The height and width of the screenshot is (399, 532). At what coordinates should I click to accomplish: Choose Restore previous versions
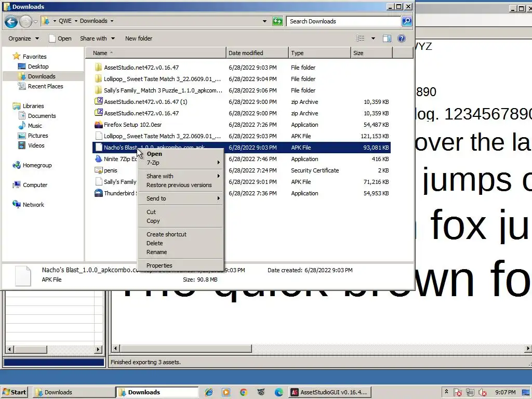(180, 185)
